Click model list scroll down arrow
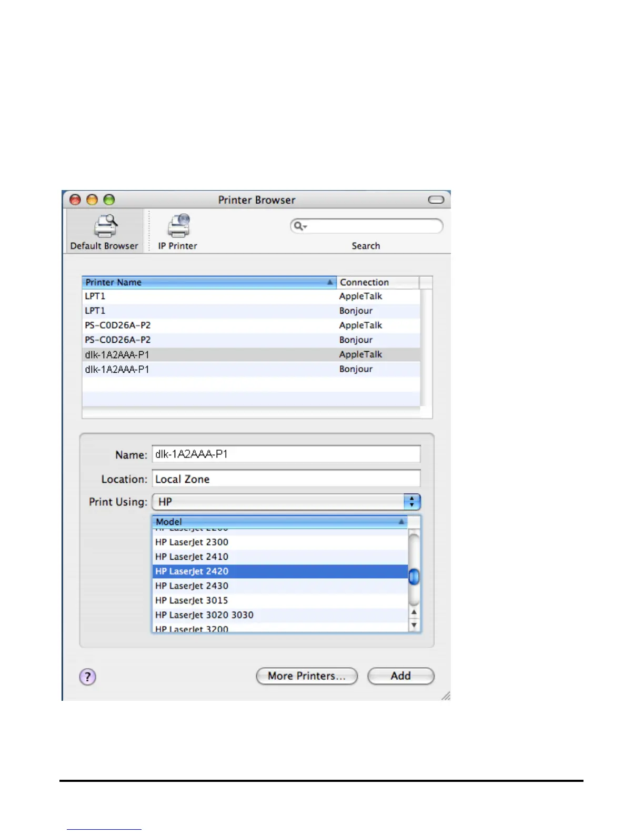Viewport: 644px width, 834px height. point(414,625)
